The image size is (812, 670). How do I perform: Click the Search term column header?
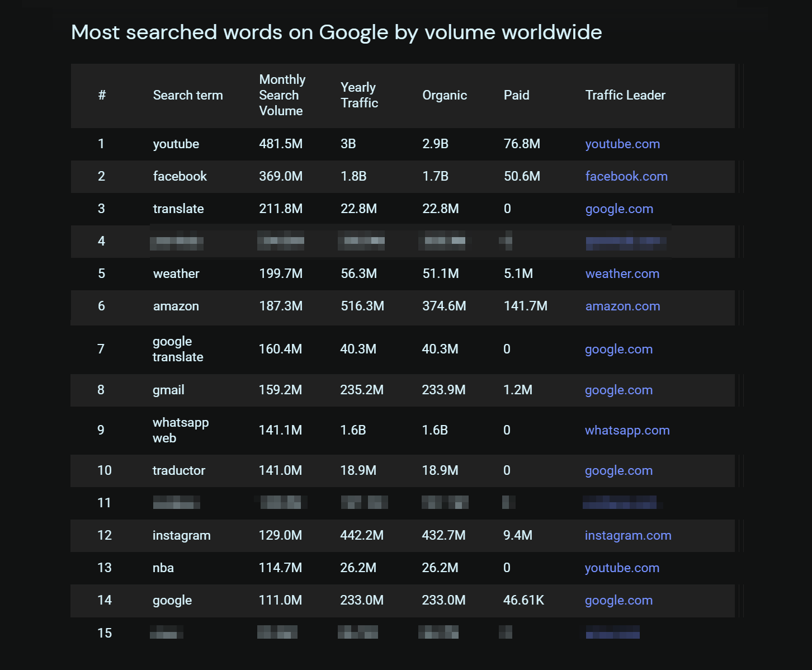pos(187,95)
